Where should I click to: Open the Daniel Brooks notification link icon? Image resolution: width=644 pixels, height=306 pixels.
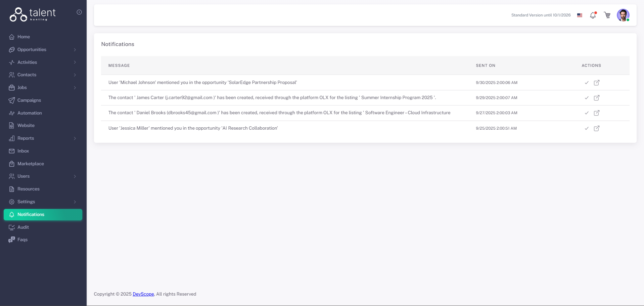[596, 113]
